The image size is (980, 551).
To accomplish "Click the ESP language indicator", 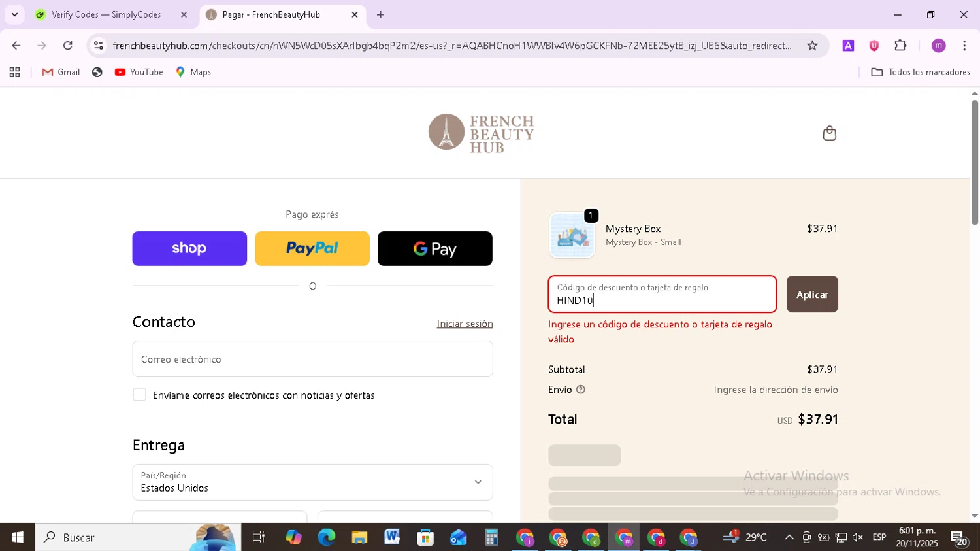I will 879,537.
